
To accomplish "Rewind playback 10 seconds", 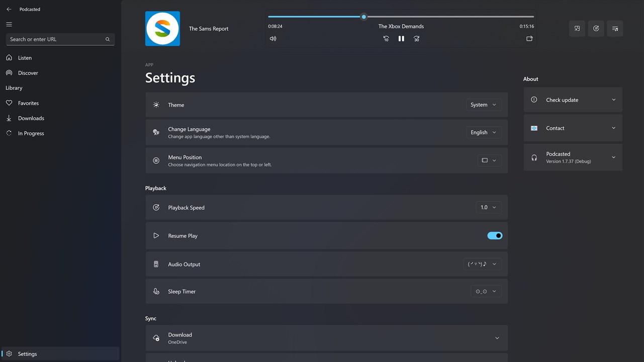I will (x=386, y=39).
